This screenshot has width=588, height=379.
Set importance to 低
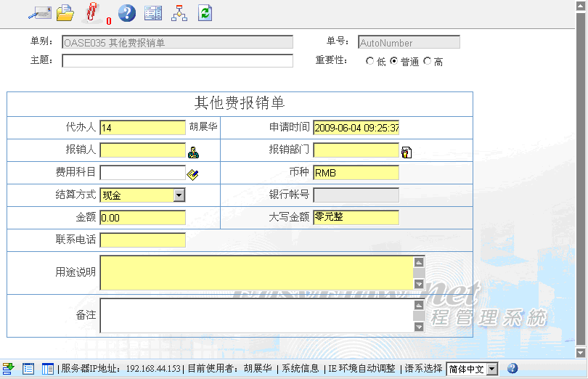[x=370, y=62]
